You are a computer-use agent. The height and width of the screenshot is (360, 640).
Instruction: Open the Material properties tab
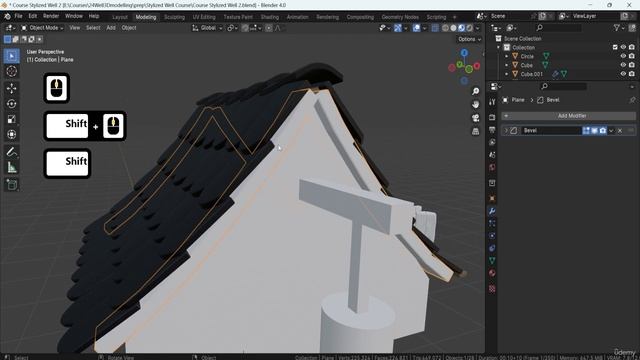click(492, 273)
